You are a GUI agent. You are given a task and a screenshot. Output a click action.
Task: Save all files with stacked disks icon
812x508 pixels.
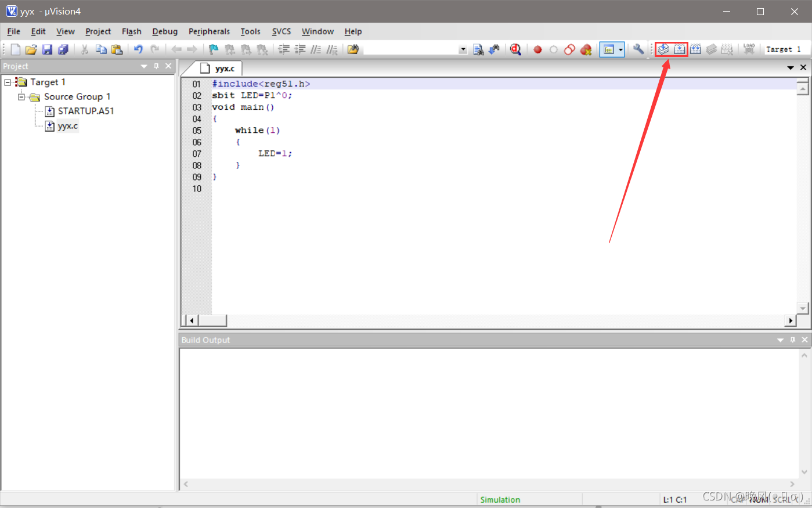(x=63, y=49)
